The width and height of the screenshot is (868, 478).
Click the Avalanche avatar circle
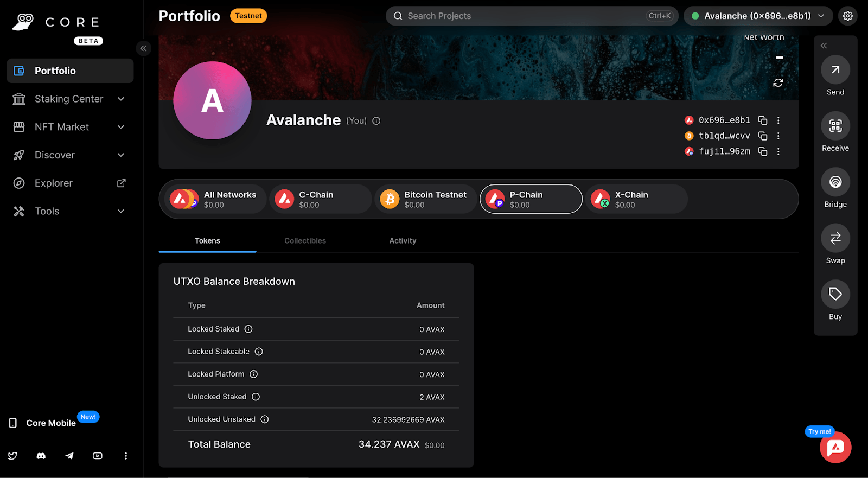[212, 100]
